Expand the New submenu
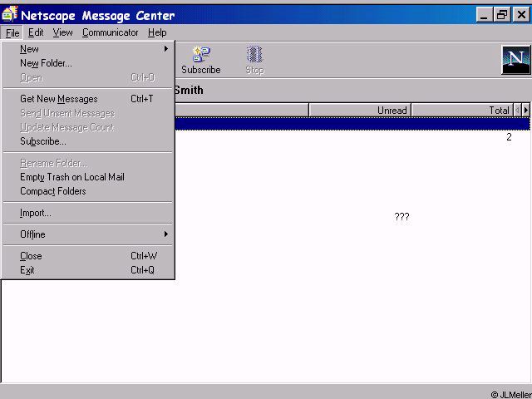The height and width of the screenshot is (399, 532). pyautogui.click(x=88, y=49)
